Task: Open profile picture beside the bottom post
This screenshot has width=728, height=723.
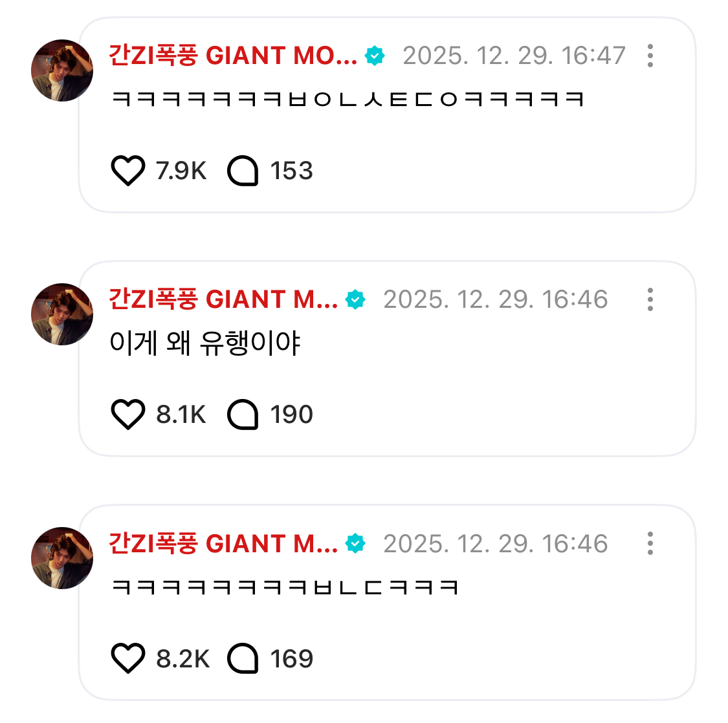Action: [x=62, y=558]
